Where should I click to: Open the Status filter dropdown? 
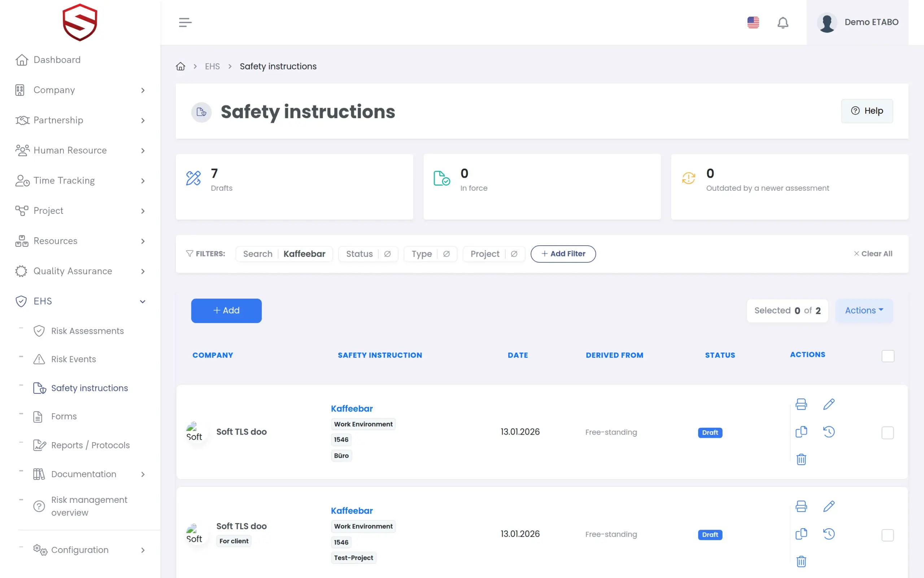[368, 254]
